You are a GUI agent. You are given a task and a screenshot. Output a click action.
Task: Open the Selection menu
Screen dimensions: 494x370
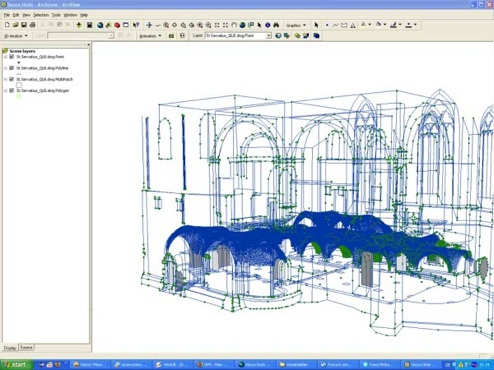[41, 15]
